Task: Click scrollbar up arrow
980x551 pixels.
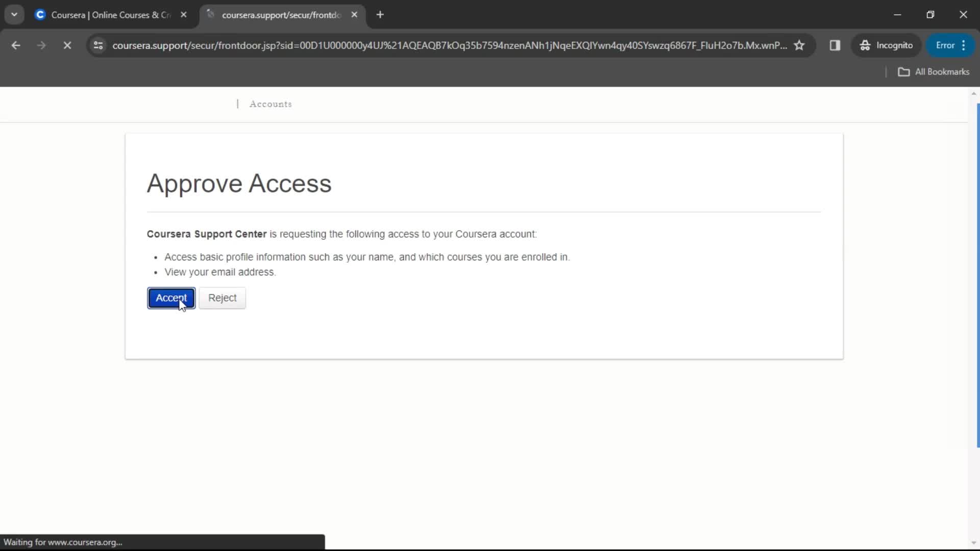Action: point(973,94)
